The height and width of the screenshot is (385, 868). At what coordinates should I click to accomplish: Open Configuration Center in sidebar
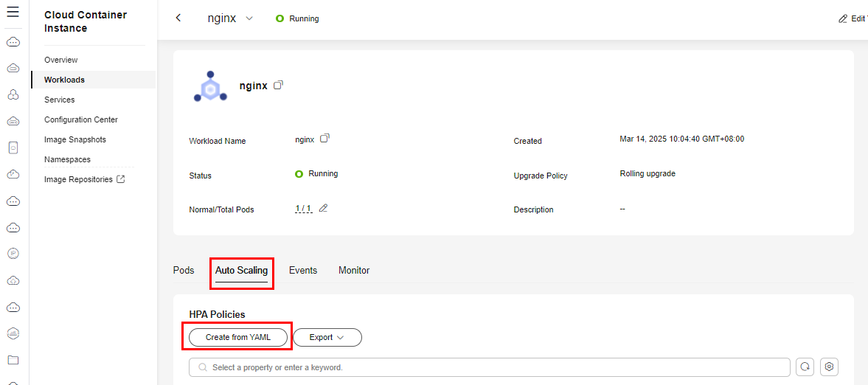coord(81,119)
